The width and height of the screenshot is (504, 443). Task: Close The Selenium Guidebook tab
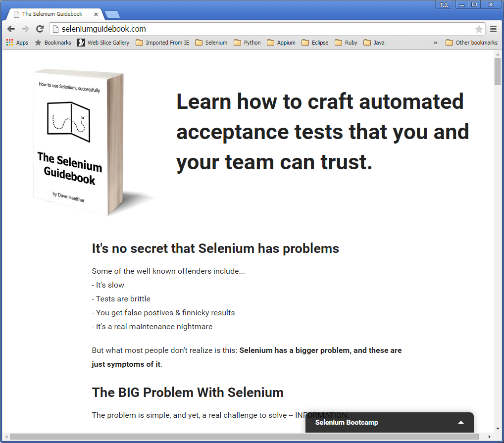pos(96,14)
